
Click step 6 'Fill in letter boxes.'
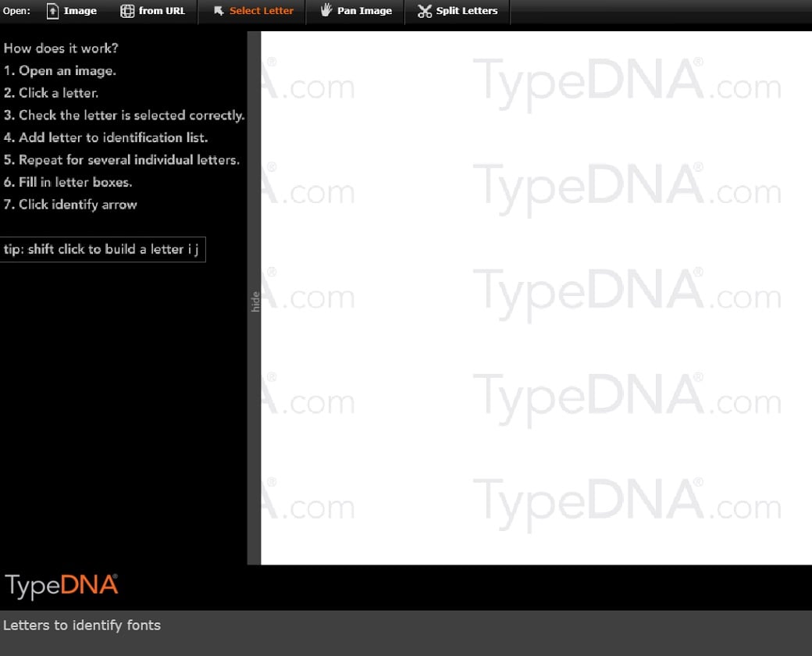[68, 182]
